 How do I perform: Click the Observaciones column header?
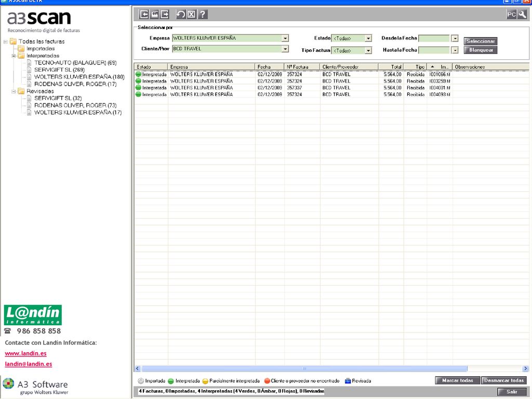pos(491,67)
